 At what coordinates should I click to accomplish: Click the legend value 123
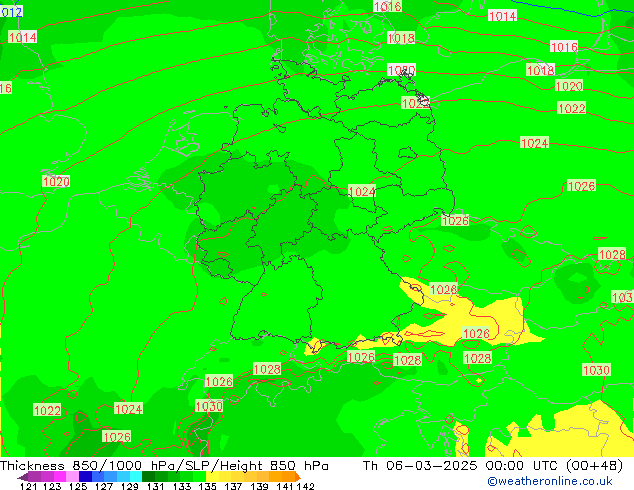[52, 486]
